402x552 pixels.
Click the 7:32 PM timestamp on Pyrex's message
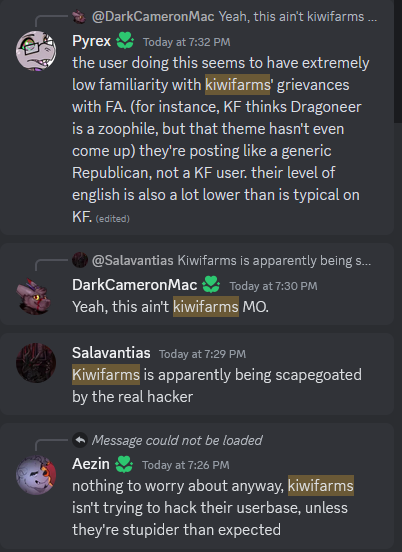click(187, 42)
